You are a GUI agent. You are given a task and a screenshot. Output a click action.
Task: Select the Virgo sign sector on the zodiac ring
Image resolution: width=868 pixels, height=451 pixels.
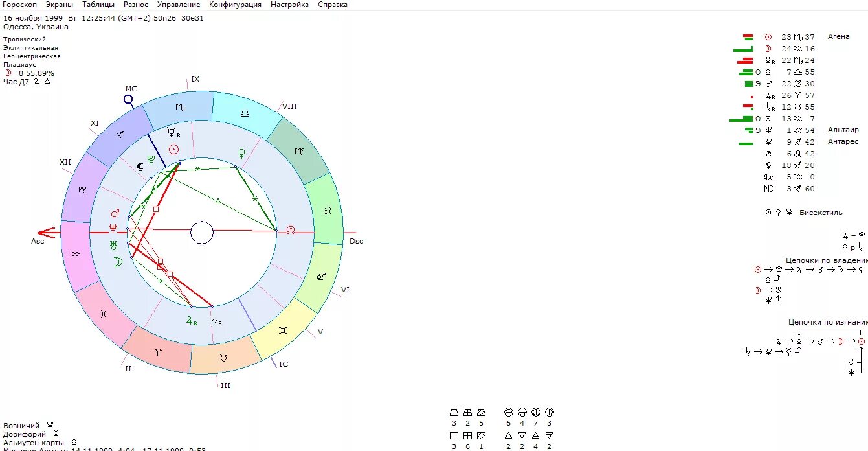(298, 151)
